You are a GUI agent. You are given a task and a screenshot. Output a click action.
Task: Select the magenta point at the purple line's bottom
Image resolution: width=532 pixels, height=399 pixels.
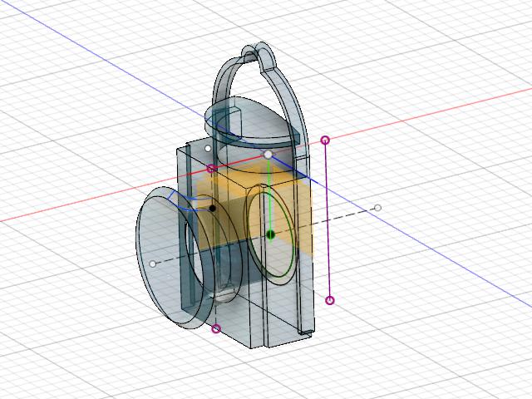pos(330,300)
